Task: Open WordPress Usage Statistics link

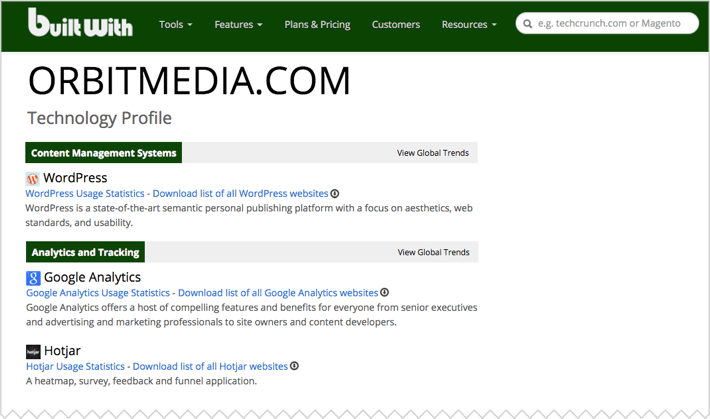Action: coord(85,193)
